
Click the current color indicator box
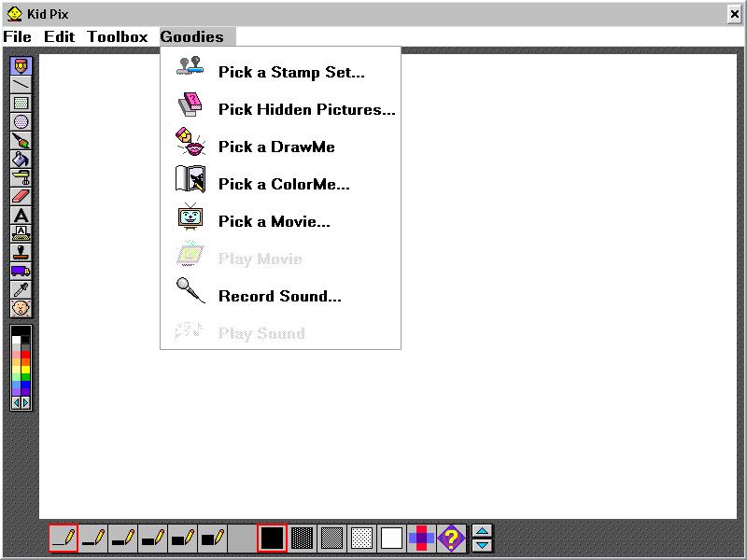tap(21, 330)
